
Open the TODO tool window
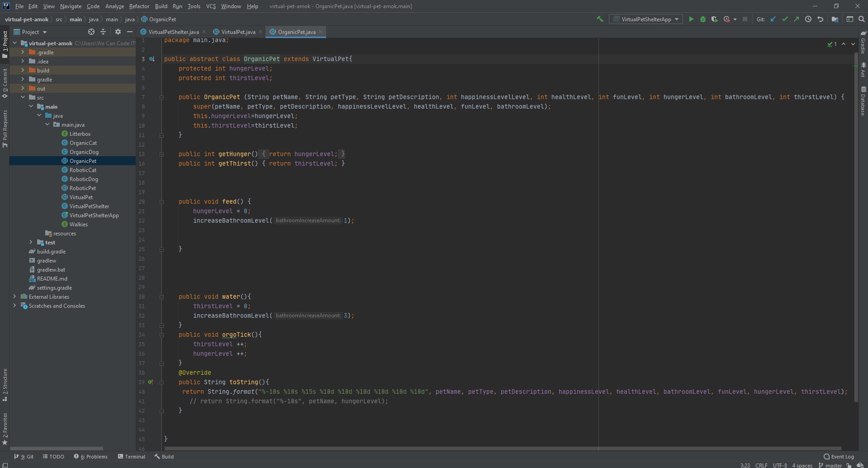(x=53, y=457)
